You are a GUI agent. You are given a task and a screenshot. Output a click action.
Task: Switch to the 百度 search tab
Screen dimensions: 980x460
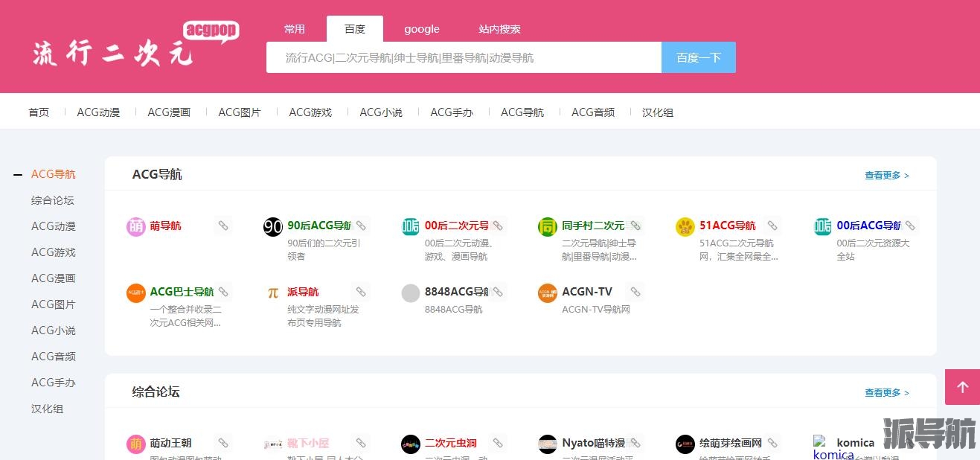[x=355, y=29]
